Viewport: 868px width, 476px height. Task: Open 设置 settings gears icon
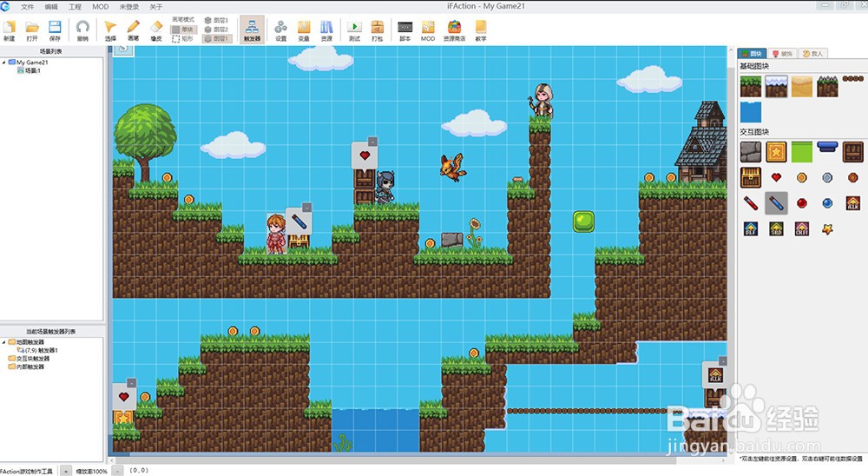point(280,30)
